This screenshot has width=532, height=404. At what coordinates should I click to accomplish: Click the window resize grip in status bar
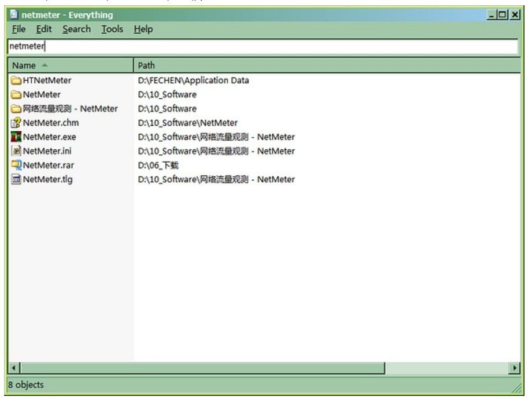point(516,388)
